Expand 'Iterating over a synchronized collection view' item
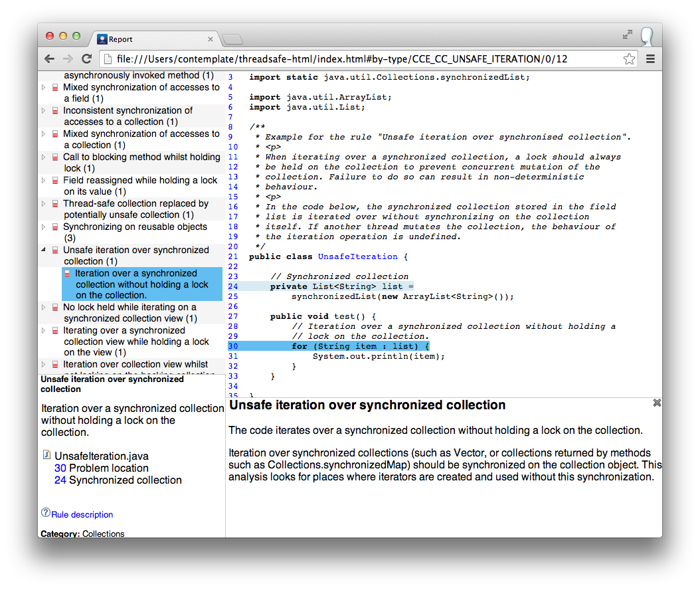Viewport: 700px width, 590px height. click(x=43, y=330)
